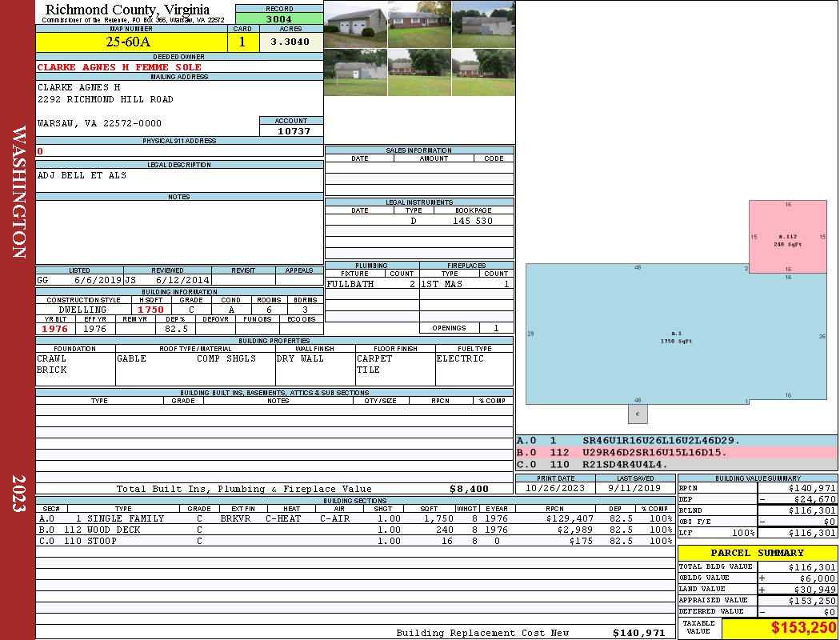Click the year built value 1976

[x=55, y=328]
